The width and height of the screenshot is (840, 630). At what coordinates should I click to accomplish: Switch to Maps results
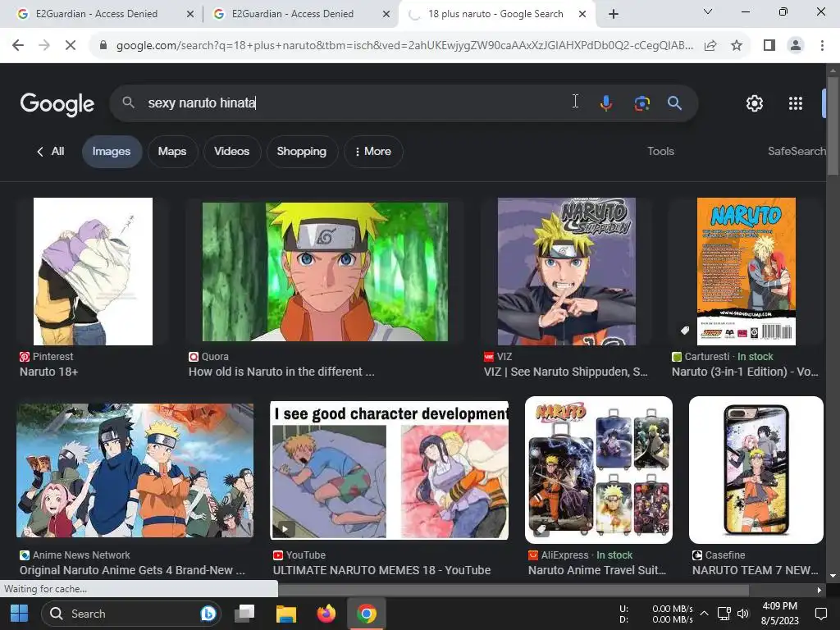pos(172,152)
